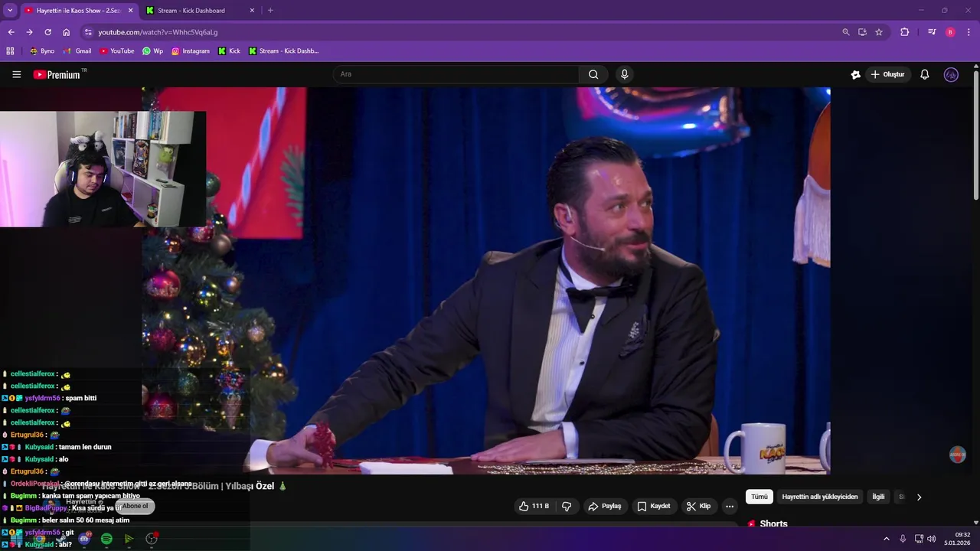
Task: Open the volume speaker tray icon
Action: (932, 539)
